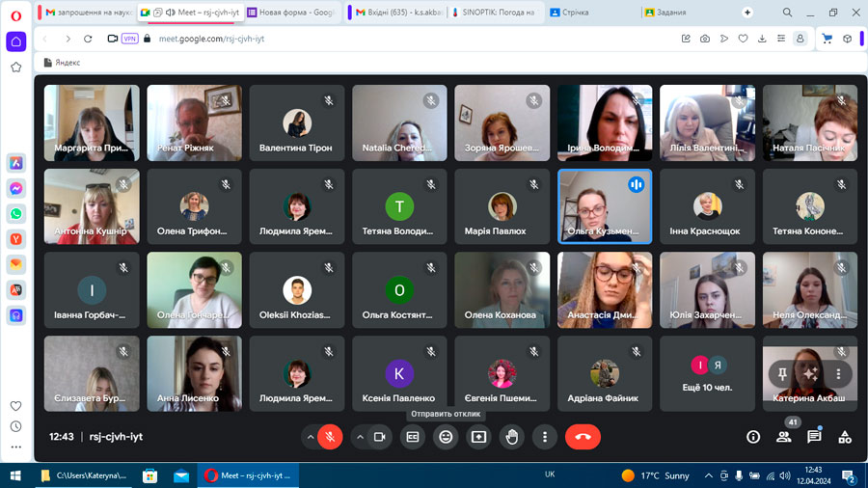Click the Яндекс bookmark
The width and height of the screenshot is (868, 488).
tap(62, 63)
